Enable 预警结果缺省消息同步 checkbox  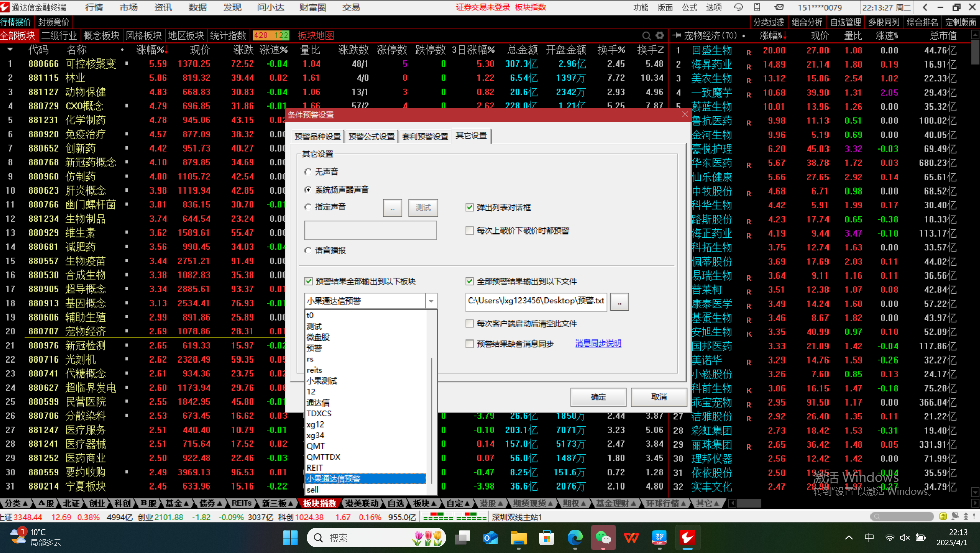tap(469, 344)
